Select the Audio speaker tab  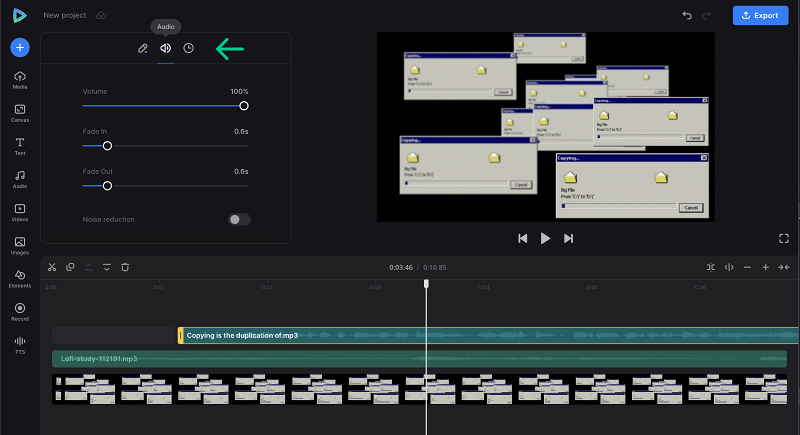(x=166, y=48)
